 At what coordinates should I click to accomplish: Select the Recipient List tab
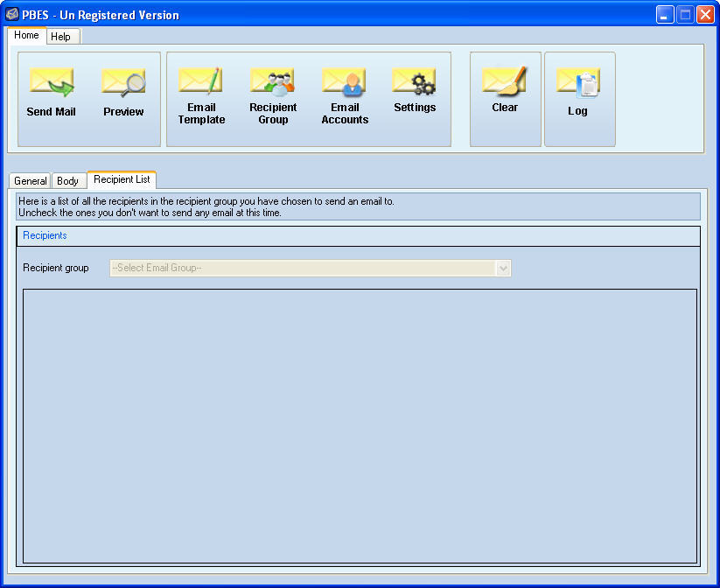pos(122,178)
